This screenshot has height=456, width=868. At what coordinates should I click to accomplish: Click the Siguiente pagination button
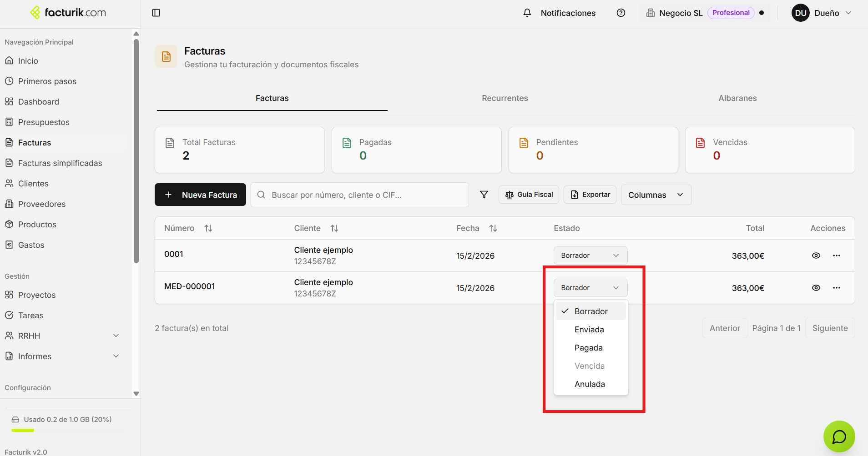830,328
